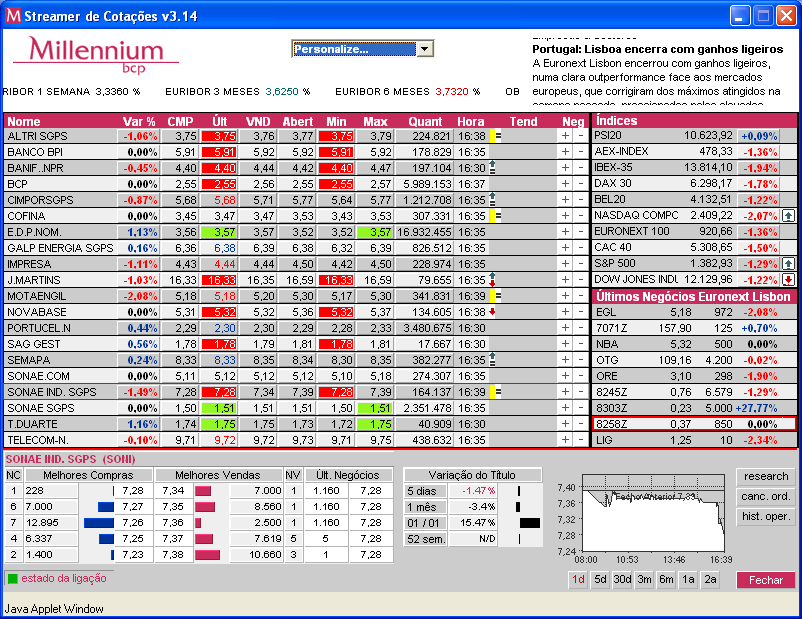The image size is (802, 619).
Task: Click the plus button in BANCO BPI row
Action: point(565,152)
